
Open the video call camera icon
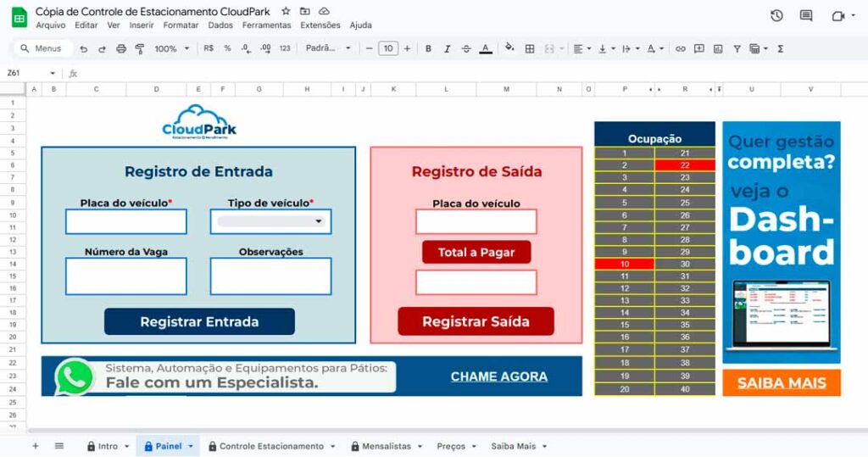coord(838,16)
